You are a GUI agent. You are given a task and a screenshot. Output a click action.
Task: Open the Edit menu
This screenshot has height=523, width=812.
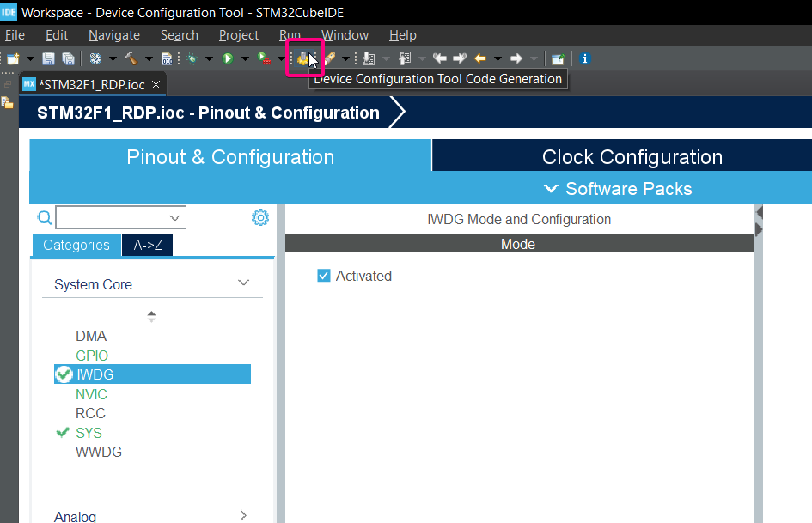coord(57,35)
